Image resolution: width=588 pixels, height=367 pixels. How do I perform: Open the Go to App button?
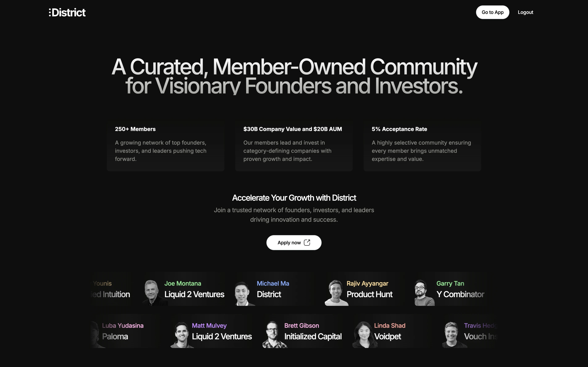tap(492, 12)
